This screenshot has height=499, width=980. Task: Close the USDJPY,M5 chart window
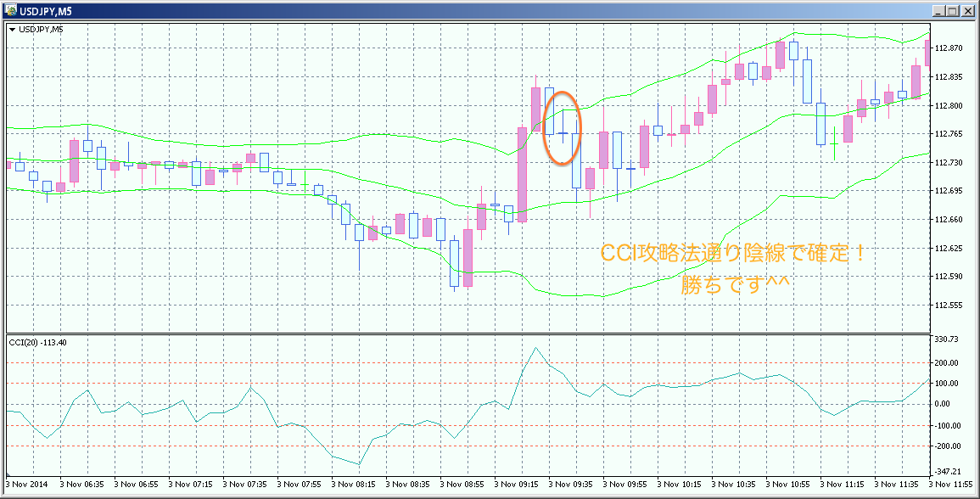[968, 10]
